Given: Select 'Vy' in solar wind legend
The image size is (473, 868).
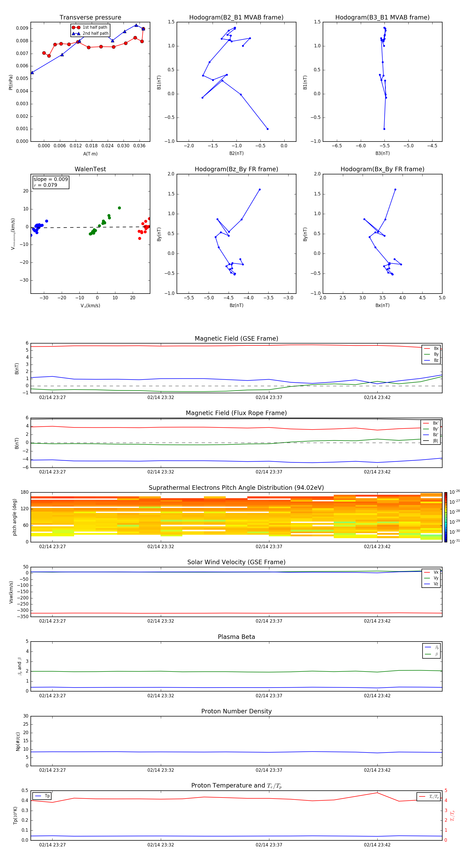Looking at the screenshot, I should pos(431,578).
